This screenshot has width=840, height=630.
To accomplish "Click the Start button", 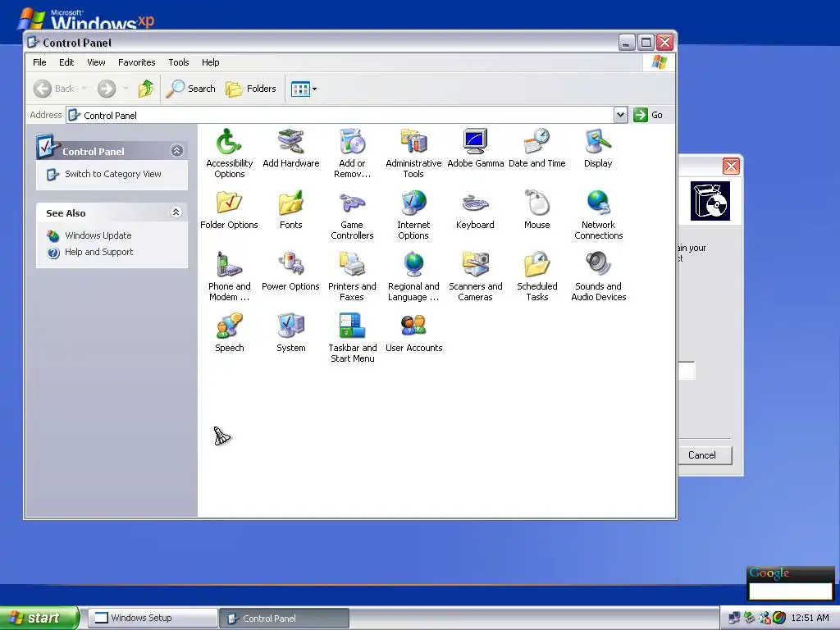I will [39, 618].
